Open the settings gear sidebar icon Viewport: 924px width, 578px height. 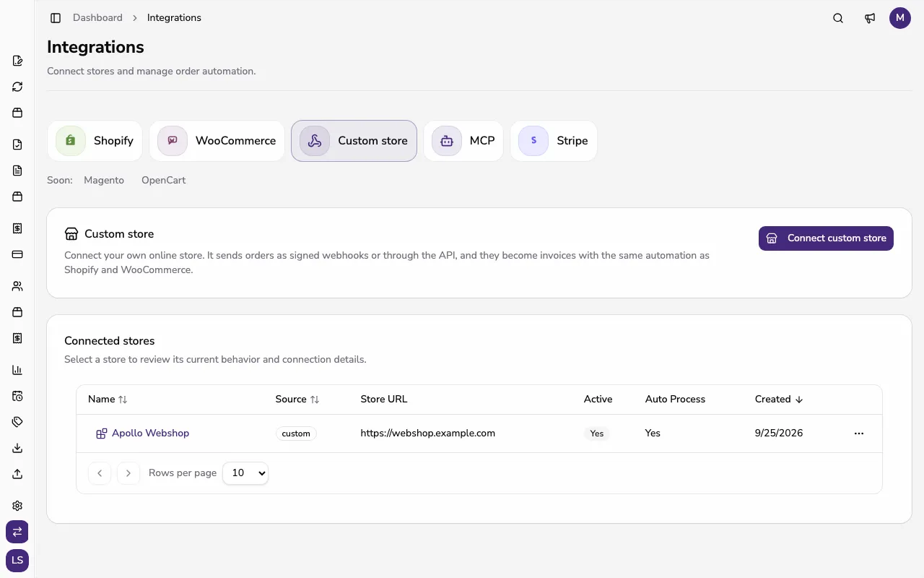click(17, 506)
